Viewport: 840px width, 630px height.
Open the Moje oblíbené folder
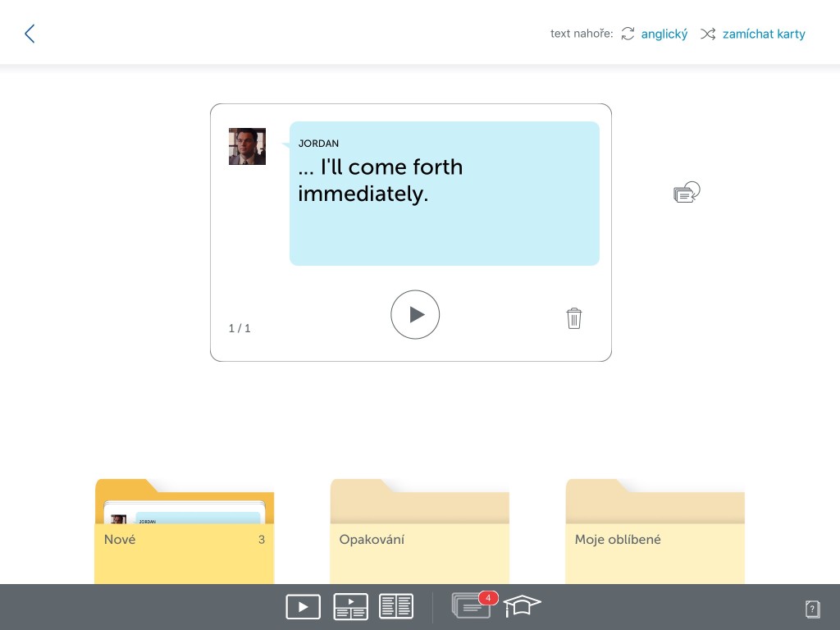click(x=655, y=532)
